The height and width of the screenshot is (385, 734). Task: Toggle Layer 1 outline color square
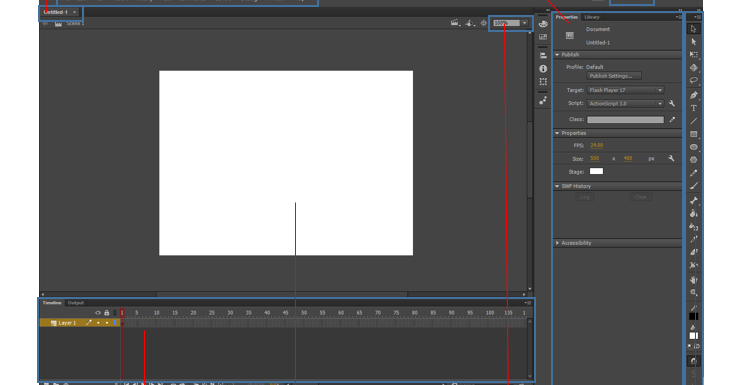[115, 323]
